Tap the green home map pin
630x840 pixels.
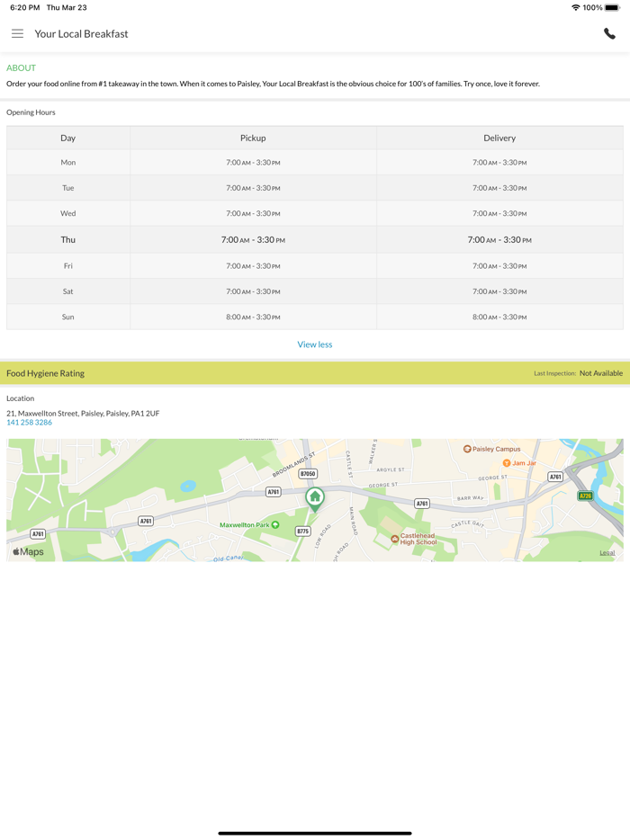(x=315, y=499)
